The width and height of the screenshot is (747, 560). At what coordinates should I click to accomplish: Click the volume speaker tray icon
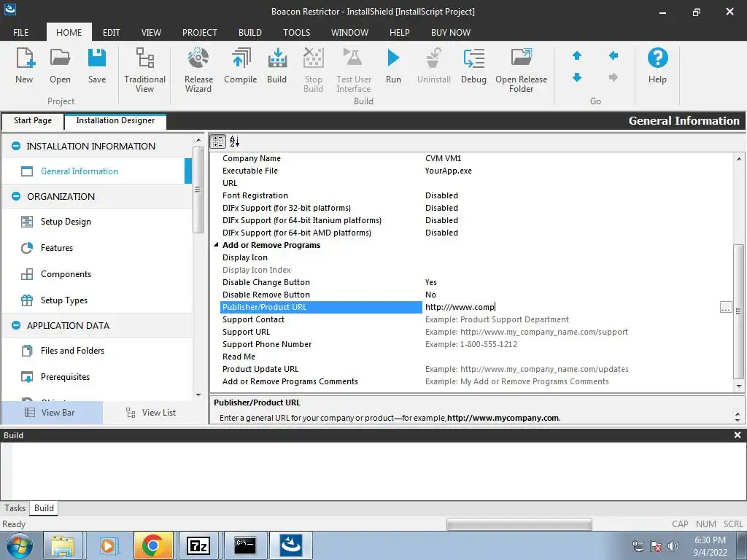pos(673,546)
